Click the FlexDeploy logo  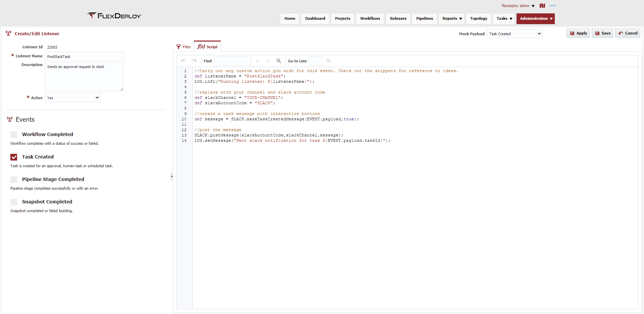coord(114,15)
